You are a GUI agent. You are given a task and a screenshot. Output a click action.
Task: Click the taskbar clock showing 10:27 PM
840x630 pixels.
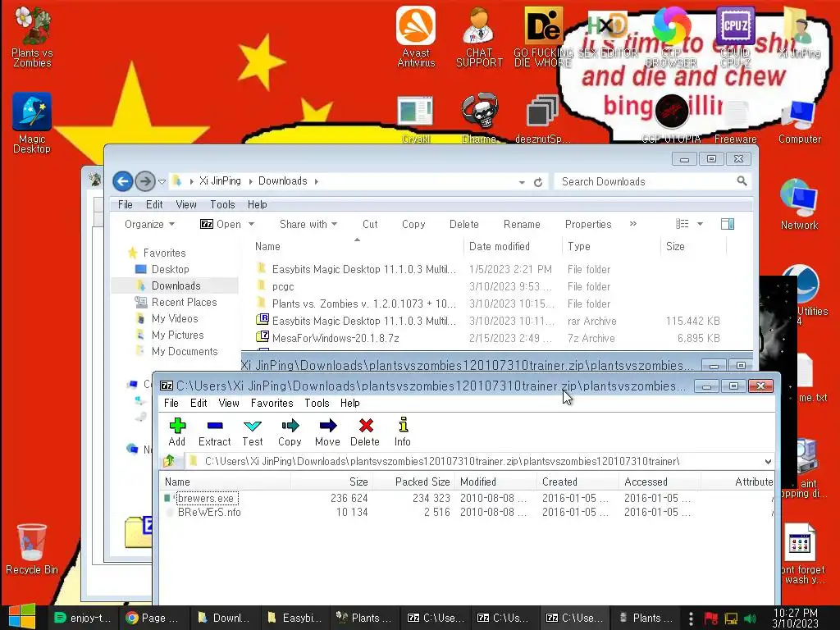tap(795, 618)
